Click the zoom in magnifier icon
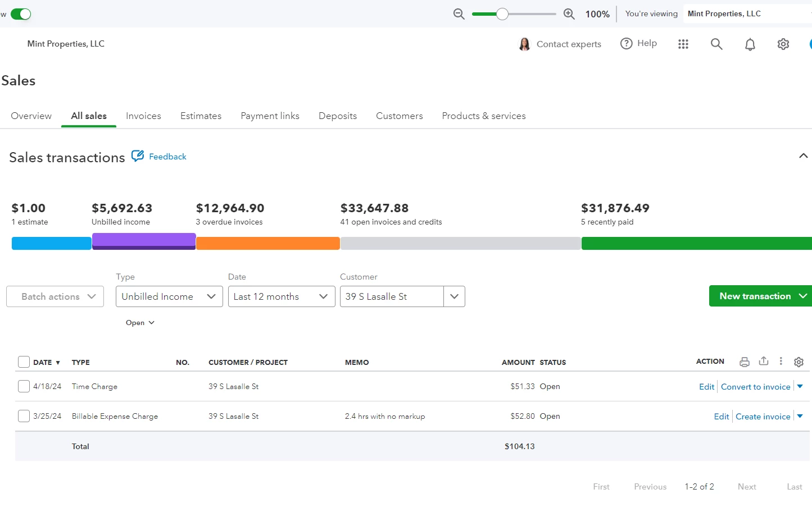Viewport: 812px width, 512px height. click(569, 14)
